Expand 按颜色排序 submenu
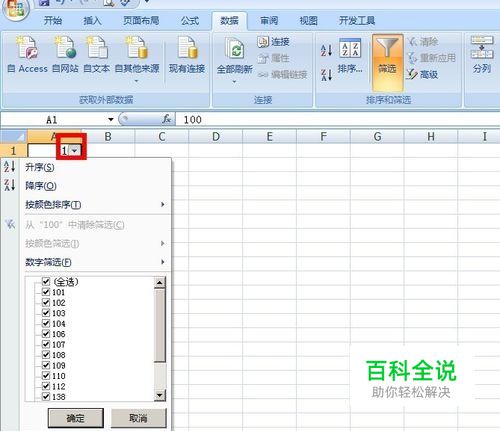The image size is (500, 431). tap(95, 204)
